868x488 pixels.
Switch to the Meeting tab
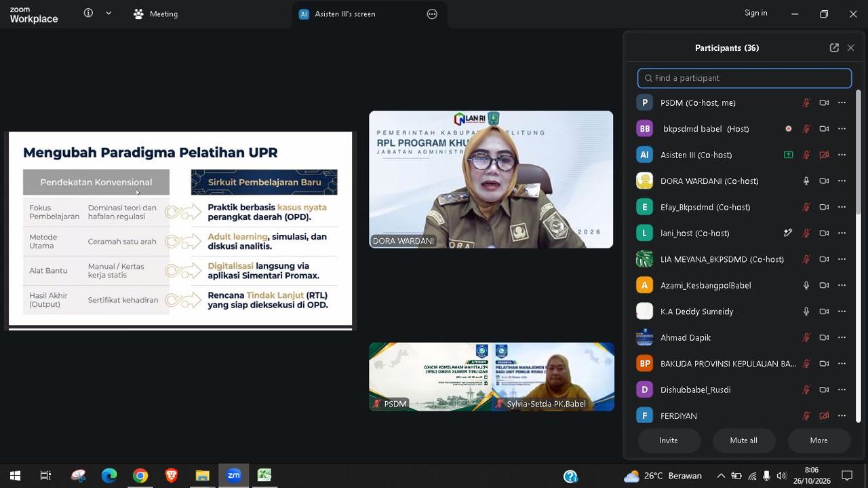[x=156, y=14]
